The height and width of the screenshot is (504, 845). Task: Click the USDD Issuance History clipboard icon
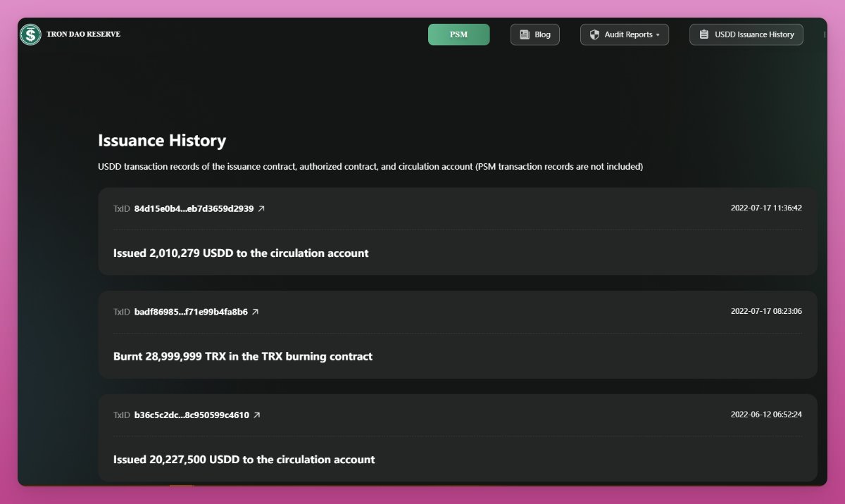(703, 34)
